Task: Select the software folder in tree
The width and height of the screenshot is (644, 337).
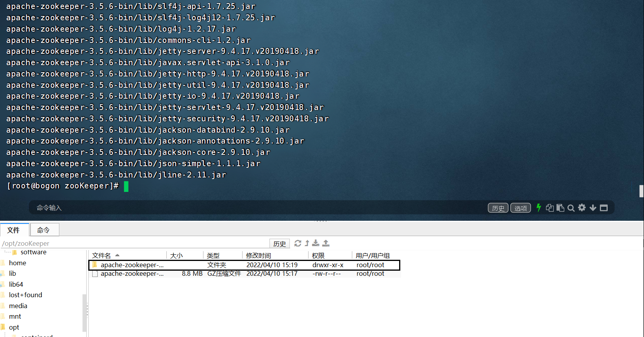Action: pyautogui.click(x=33, y=252)
